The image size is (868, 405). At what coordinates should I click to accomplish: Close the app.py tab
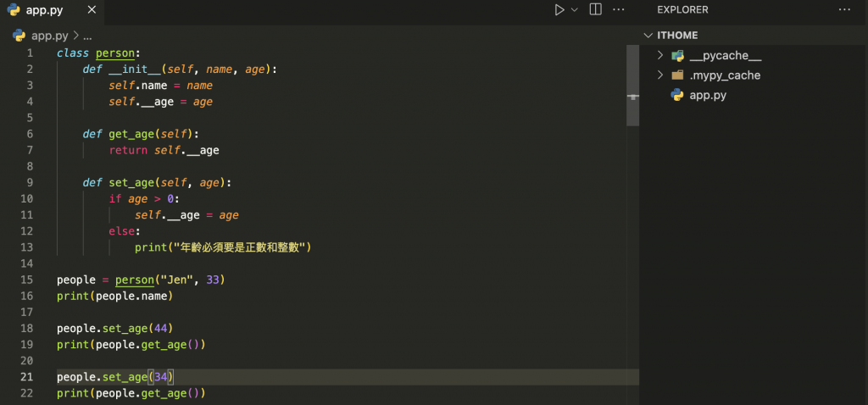click(92, 10)
